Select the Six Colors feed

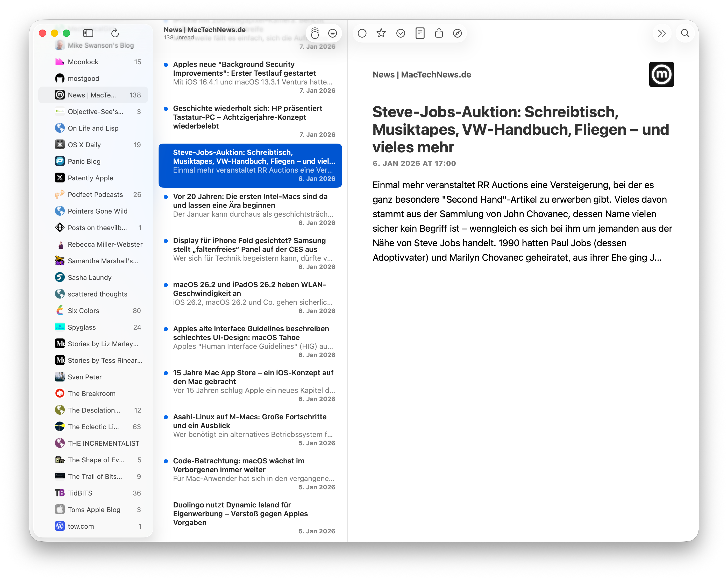click(x=83, y=311)
